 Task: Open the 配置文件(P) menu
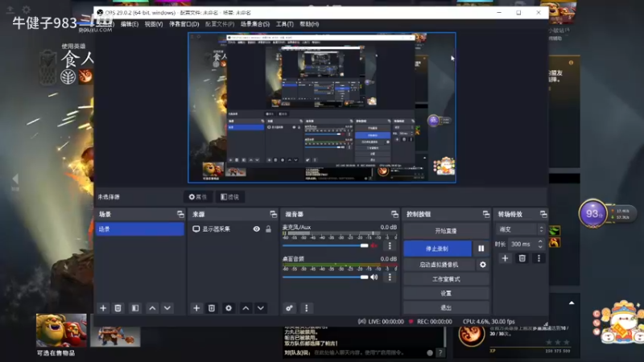220,24
